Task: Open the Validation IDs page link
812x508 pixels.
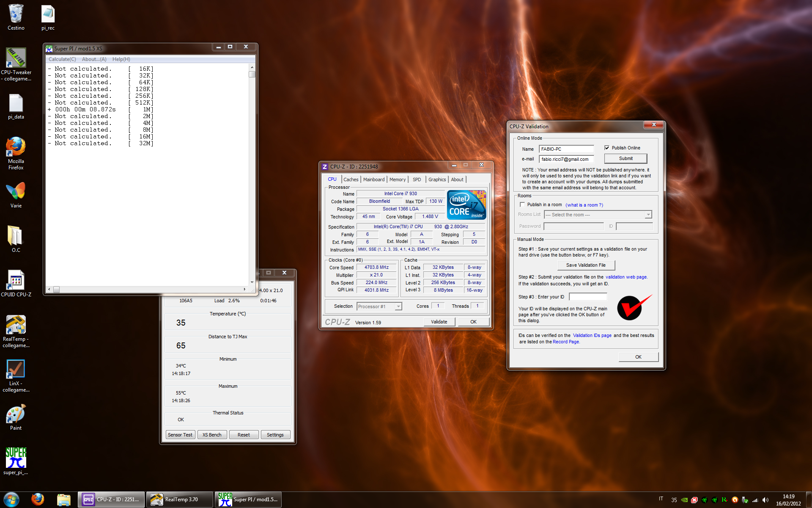Action: pos(592,335)
